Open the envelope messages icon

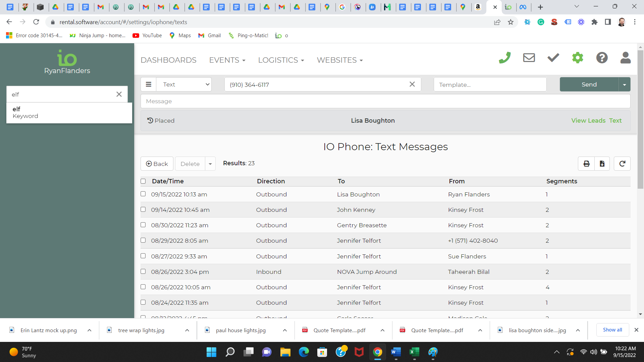529,58
